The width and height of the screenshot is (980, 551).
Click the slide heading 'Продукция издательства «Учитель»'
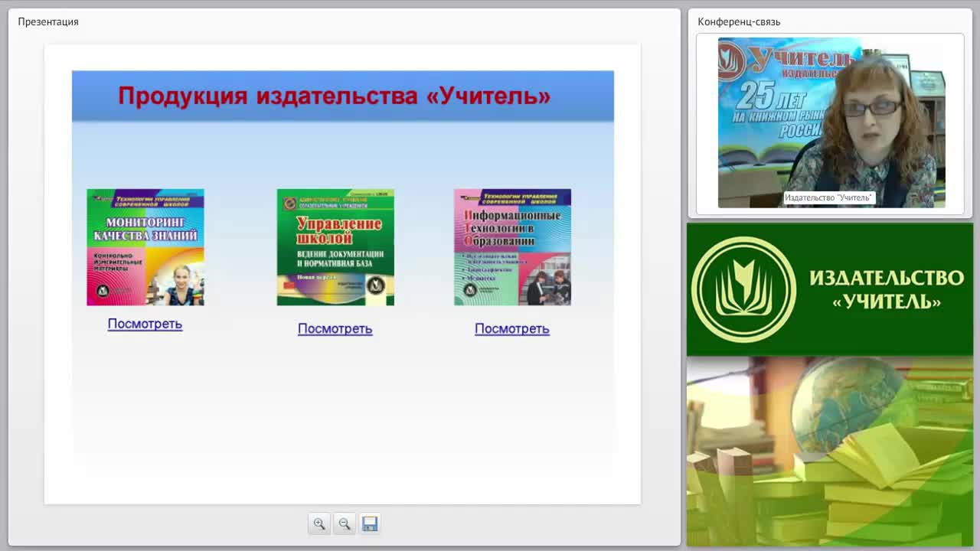click(335, 96)
